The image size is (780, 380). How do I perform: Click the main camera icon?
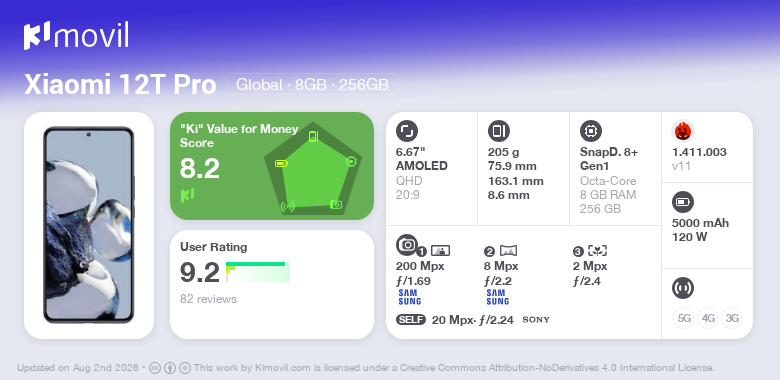[407, 245]
